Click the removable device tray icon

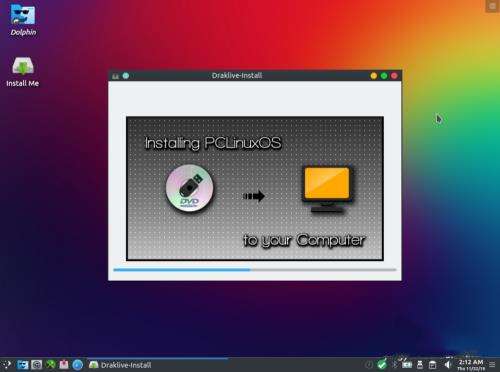click(420, 365)
